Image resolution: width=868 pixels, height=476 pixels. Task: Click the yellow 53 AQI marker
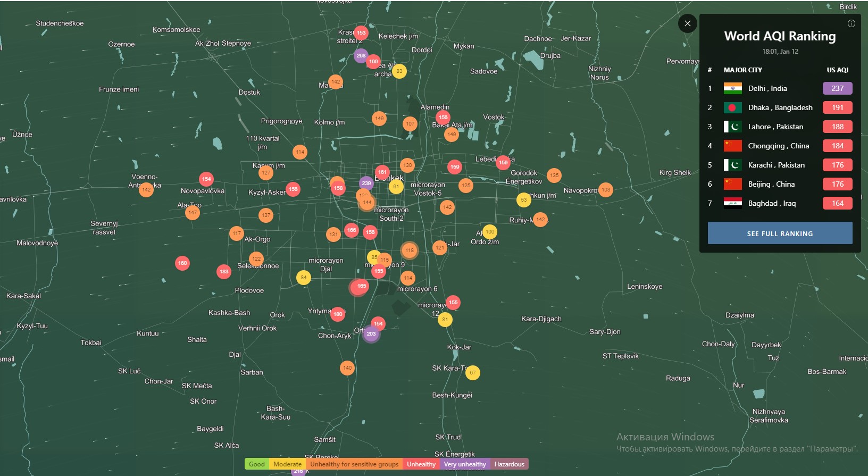tap(524, 200)
